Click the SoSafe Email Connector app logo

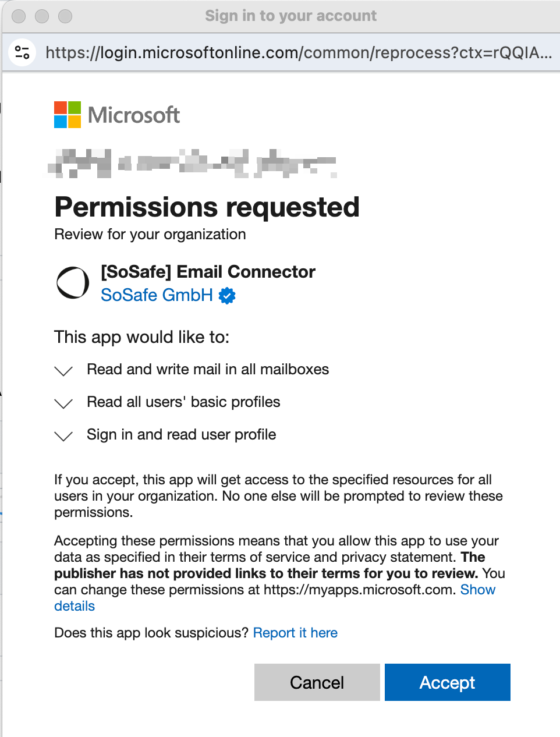(x=73, y=283)
